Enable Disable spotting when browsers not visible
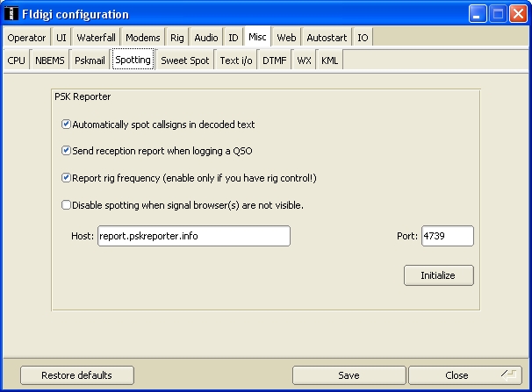532x392 pixels. tap(66, 205)
